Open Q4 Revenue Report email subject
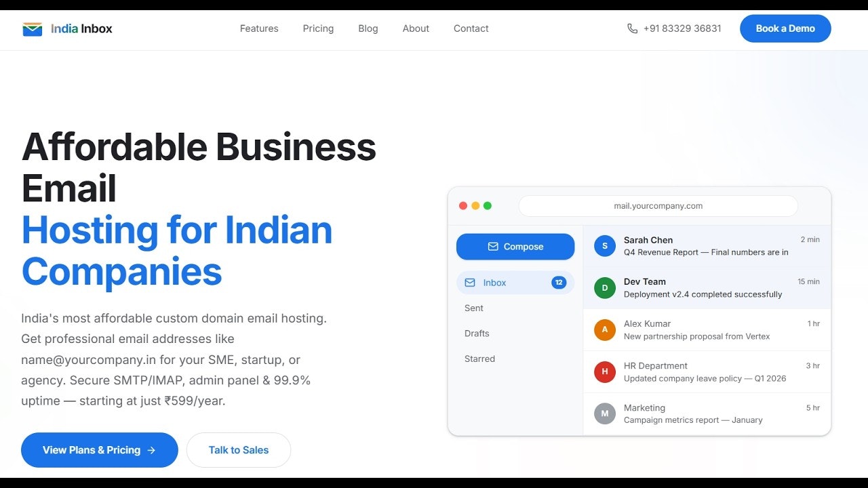The width and height of the screenshot is (868, 488). point(706,252)
